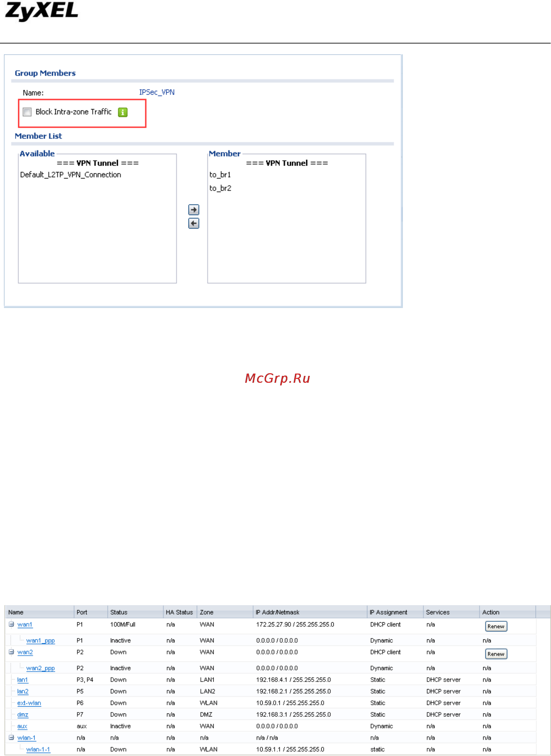
Task: Click Renew button for wan1
Action: click(x=496, y=627)
